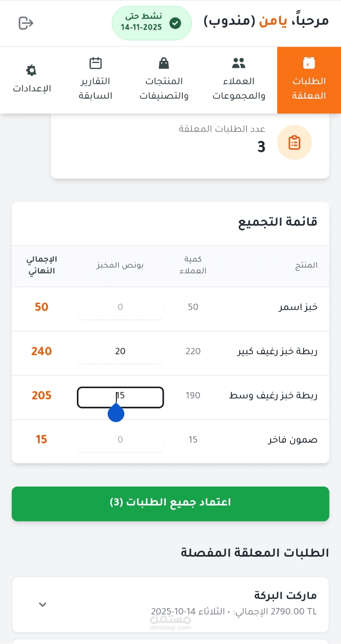
Task: Select the bonus field for صمون فاخر
Action: point(120,440)
